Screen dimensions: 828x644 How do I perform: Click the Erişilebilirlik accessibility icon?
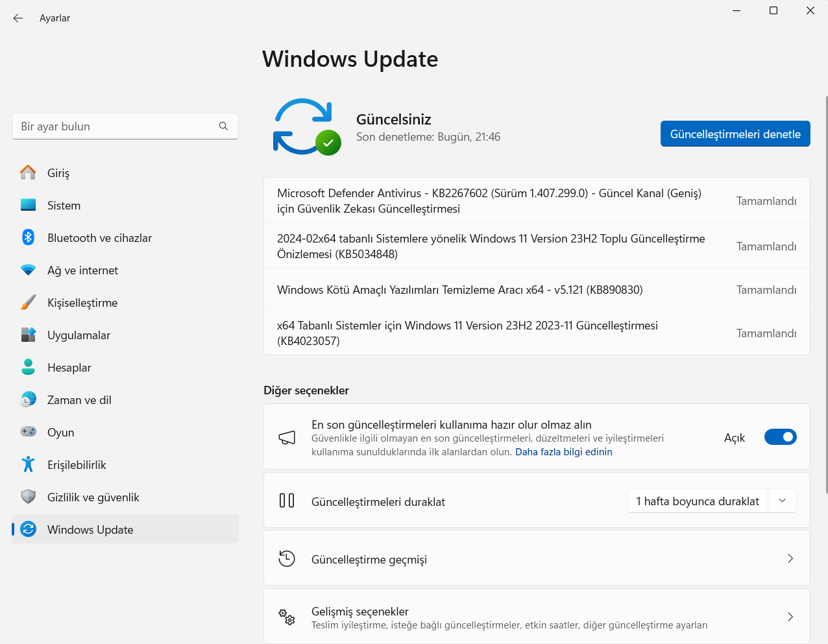(x=28, y=464)
